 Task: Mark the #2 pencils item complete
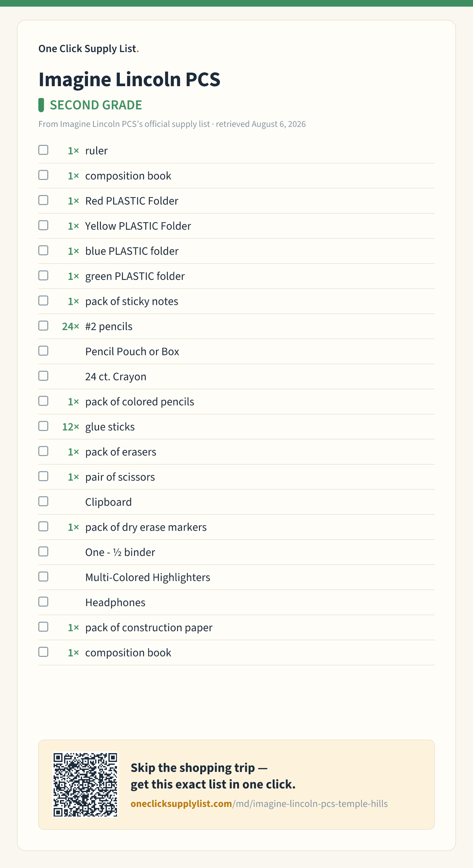(x=43, y=326)
